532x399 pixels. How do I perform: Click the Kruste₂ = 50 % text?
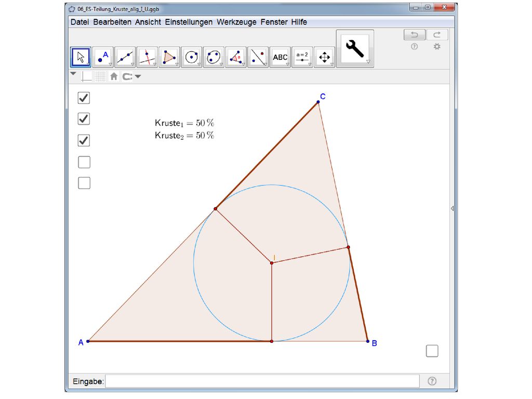click(x=184, y=136)
